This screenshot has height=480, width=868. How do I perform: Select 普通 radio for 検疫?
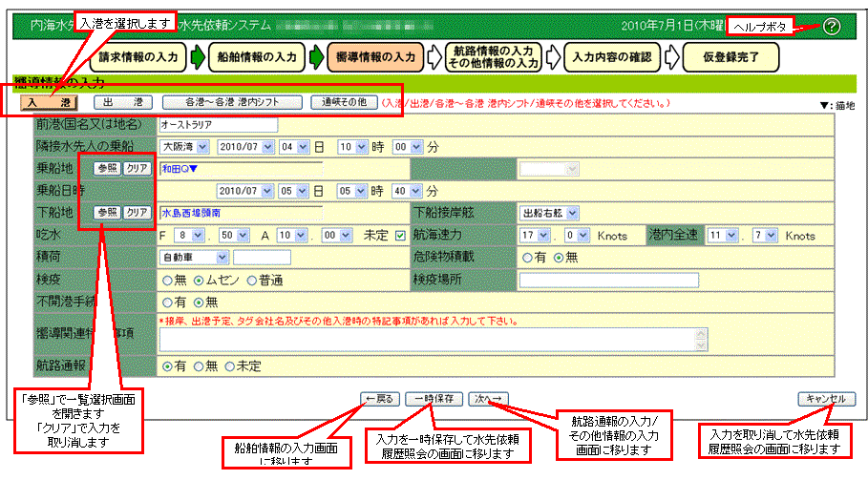tap(253, 280)
